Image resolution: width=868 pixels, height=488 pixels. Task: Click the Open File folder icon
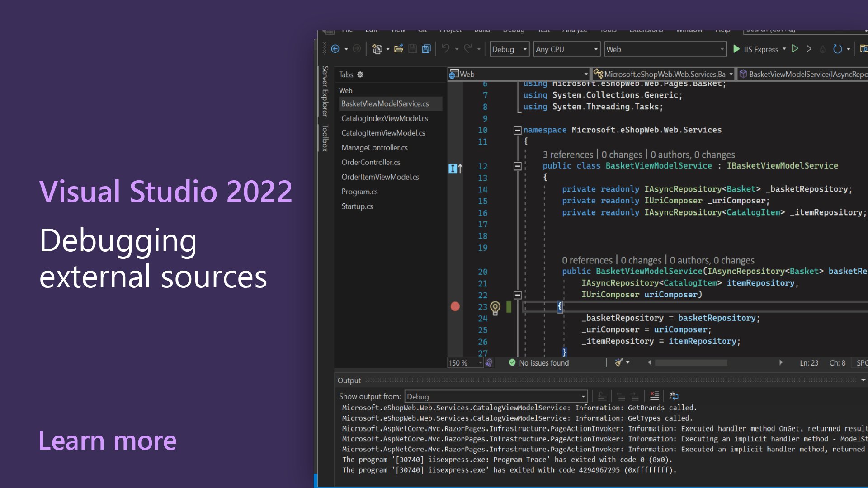pyautogui.click(x=398, y=49)
